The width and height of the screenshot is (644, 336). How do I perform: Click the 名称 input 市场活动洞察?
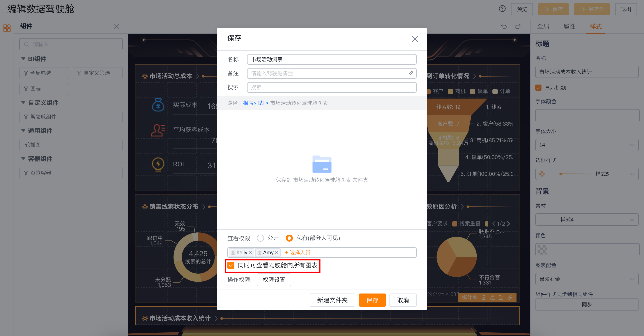pos(331,60)
